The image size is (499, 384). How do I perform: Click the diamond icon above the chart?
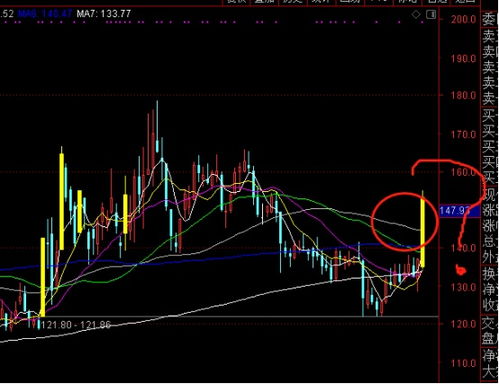point(416,14)
